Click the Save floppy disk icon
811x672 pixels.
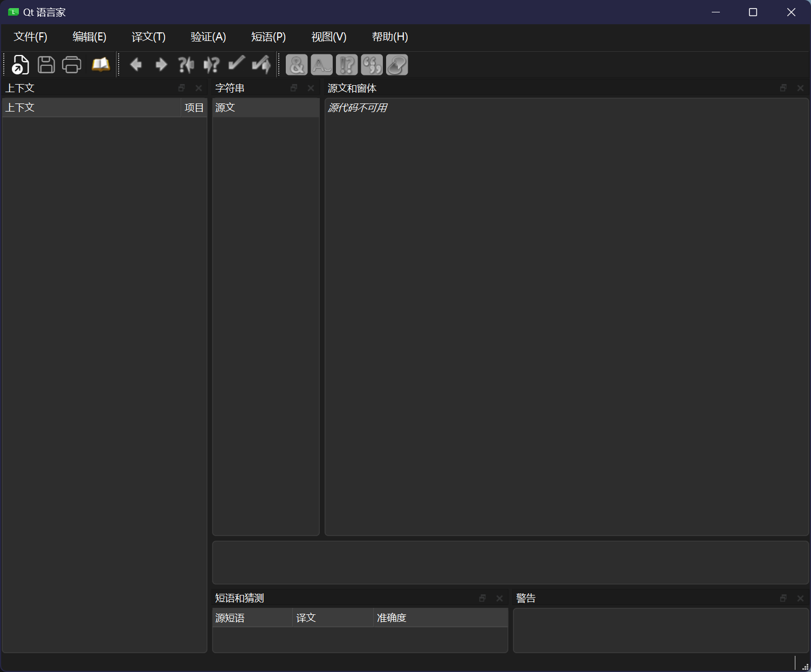pos(46,65)
